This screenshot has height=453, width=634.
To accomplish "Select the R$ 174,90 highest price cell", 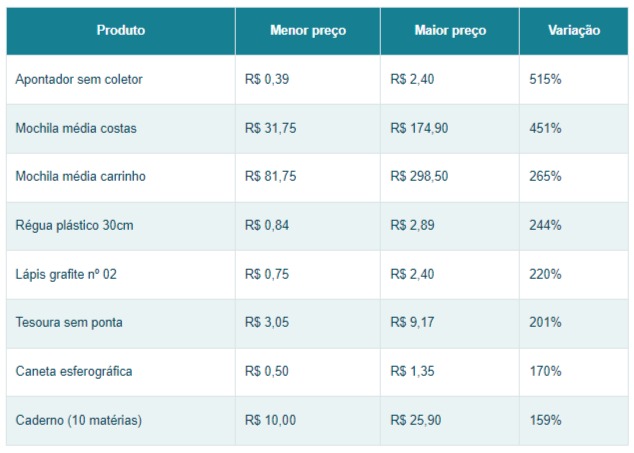I will [420, 129].
